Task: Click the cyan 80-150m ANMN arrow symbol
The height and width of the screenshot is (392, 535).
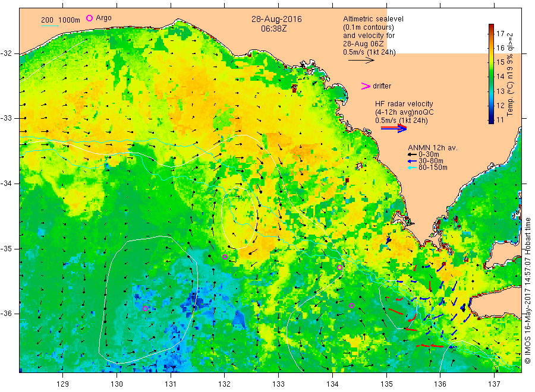Action: 412,167
